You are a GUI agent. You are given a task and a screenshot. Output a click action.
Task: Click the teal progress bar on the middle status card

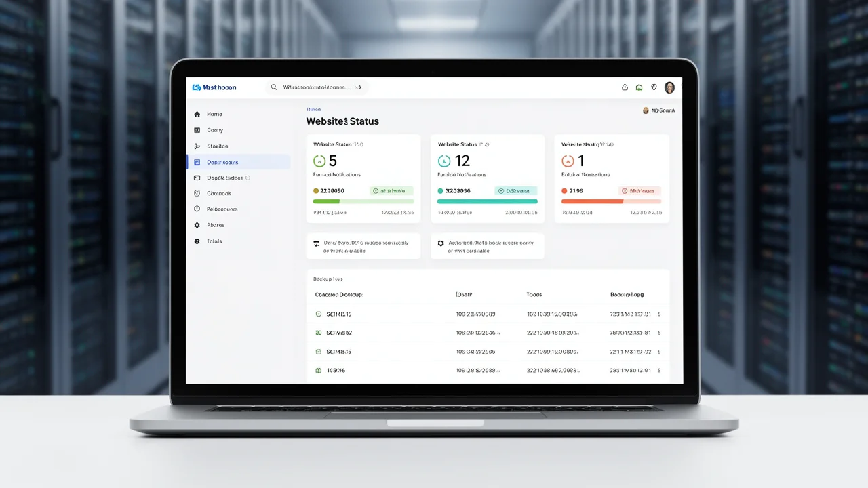click(x=487, y=201)
